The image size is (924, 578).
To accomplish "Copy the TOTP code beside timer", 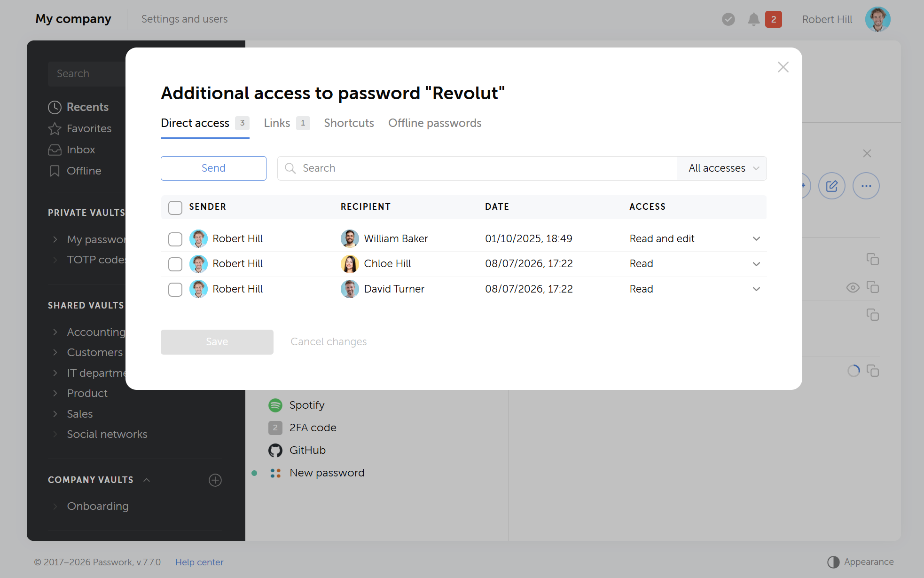I will (x=872, y=371).
